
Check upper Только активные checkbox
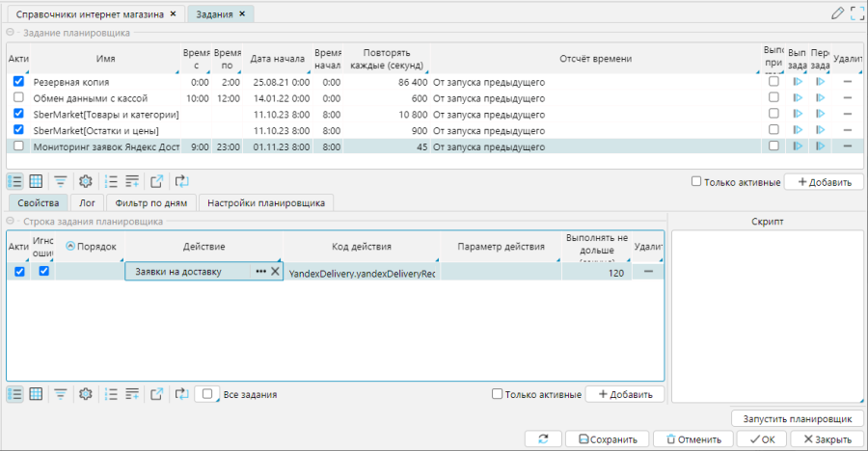(x=697, y=182)
